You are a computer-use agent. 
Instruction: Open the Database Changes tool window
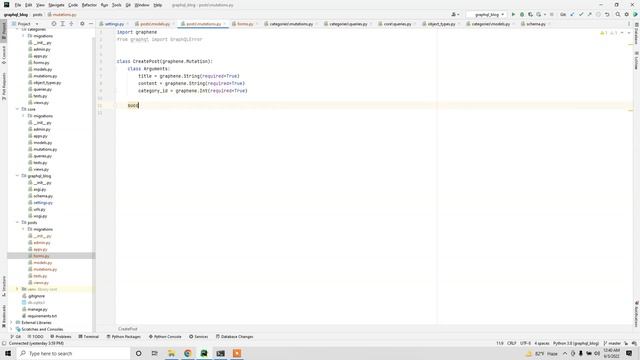pyautogui.click(x=234, y=337)
